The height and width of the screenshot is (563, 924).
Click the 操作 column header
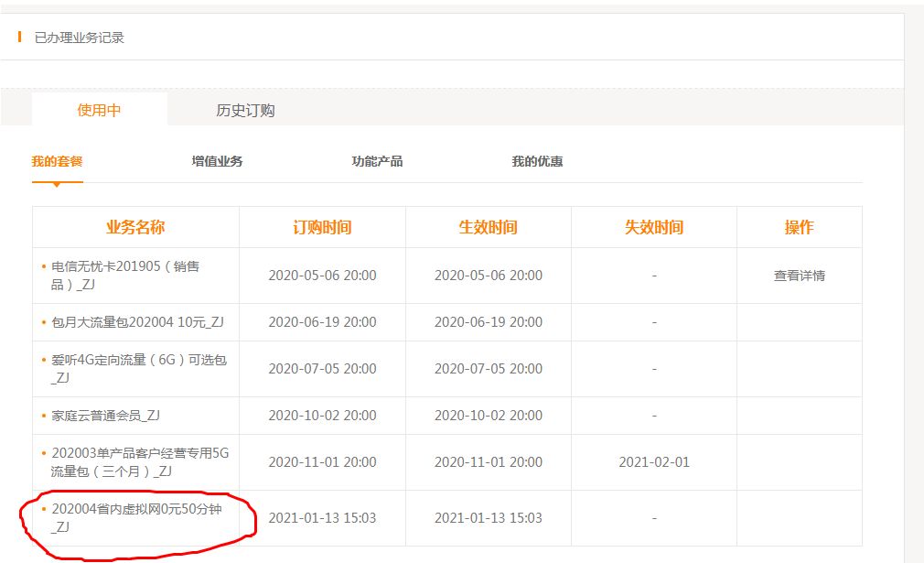tap(799, 227)
